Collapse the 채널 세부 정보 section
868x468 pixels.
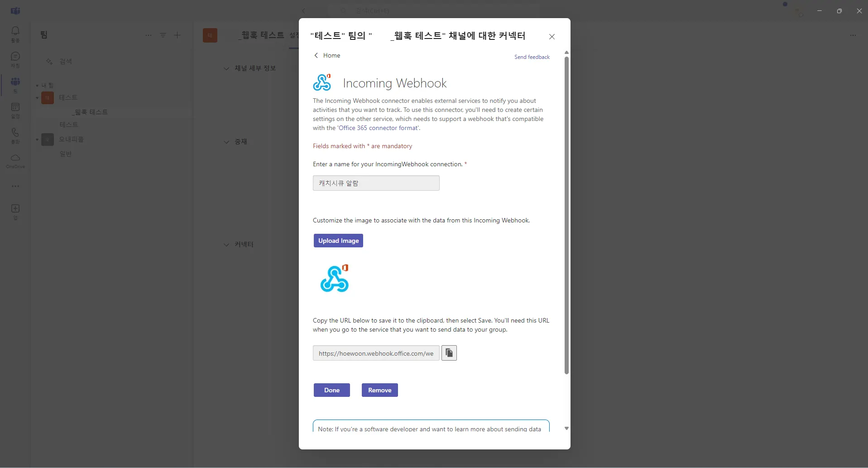click(226, 68)
